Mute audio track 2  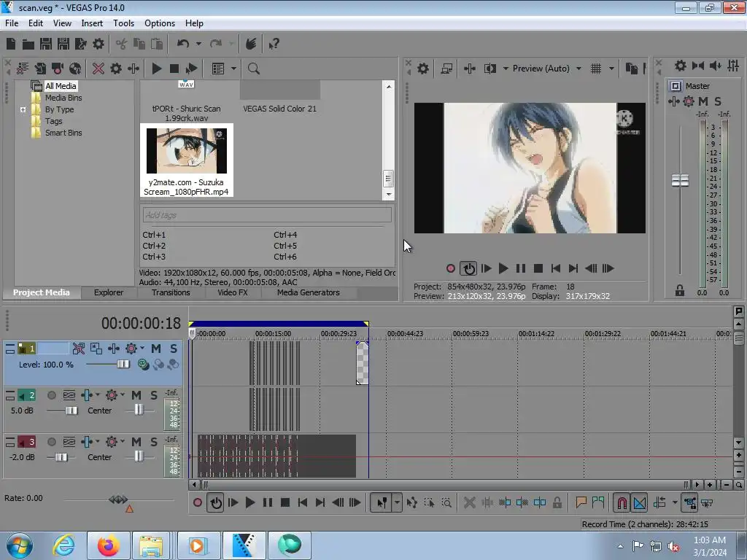pos(136,395)
